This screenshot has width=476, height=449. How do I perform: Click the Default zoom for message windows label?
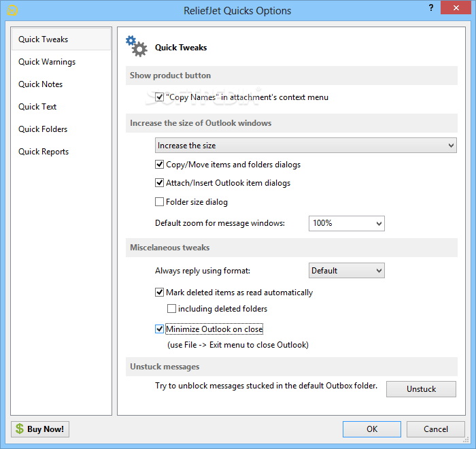(220, 223)
